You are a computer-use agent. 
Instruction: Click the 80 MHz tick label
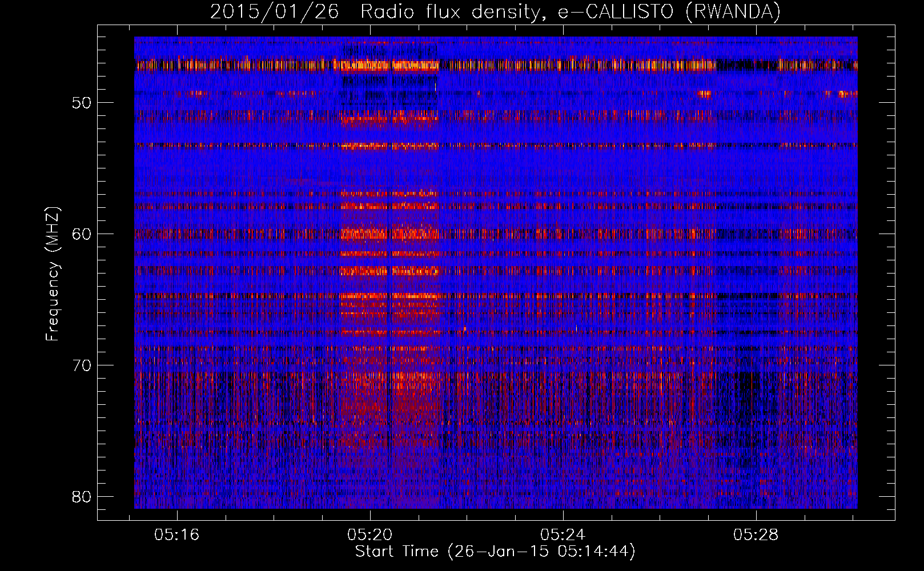pyautogui.click(x=82, y=497)
